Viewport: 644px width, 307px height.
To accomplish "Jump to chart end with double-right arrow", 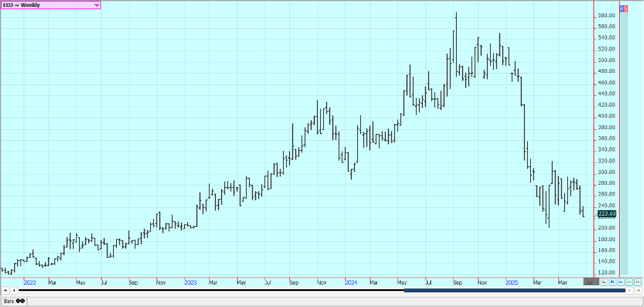I will coord(638,290).
